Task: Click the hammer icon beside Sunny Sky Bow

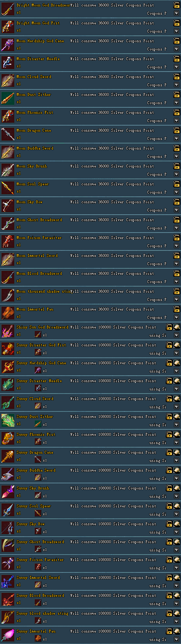Action: click(x=177, y=524)
